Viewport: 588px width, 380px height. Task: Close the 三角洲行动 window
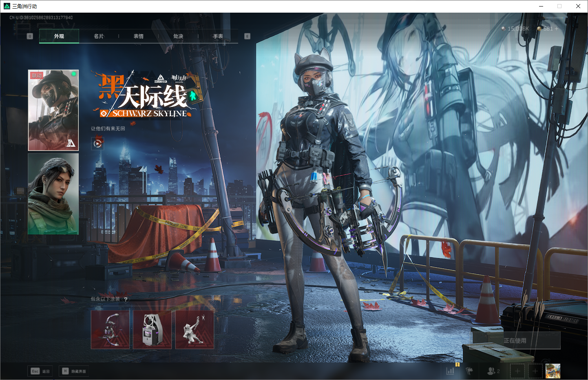[578, 6]
